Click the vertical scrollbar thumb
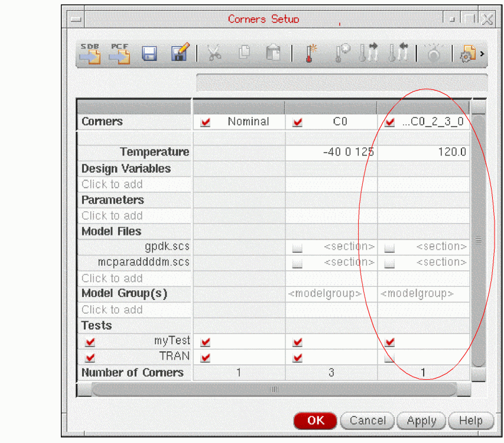 (x=478, y=240)
